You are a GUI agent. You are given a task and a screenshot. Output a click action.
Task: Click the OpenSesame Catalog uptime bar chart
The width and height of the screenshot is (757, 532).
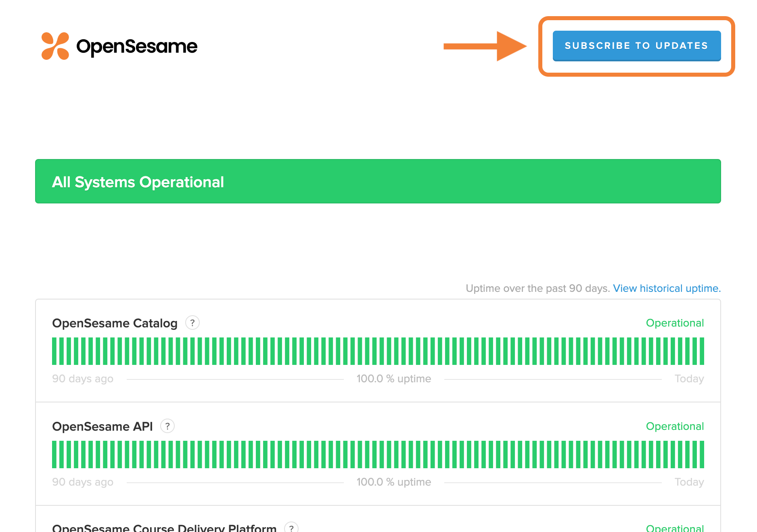(x=378, y=351)
